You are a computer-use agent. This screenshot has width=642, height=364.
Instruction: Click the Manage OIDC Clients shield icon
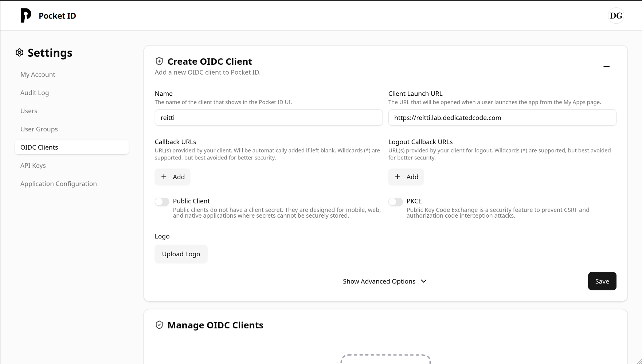coord(159,325)
